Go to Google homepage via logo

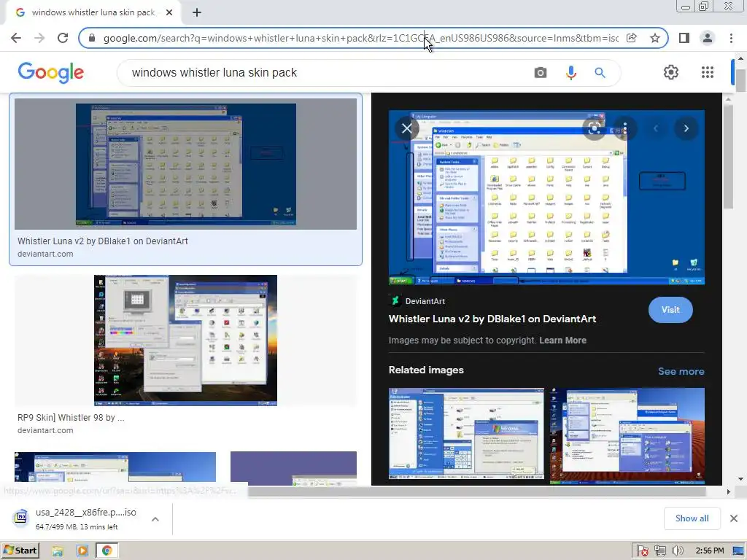(51, 72)
